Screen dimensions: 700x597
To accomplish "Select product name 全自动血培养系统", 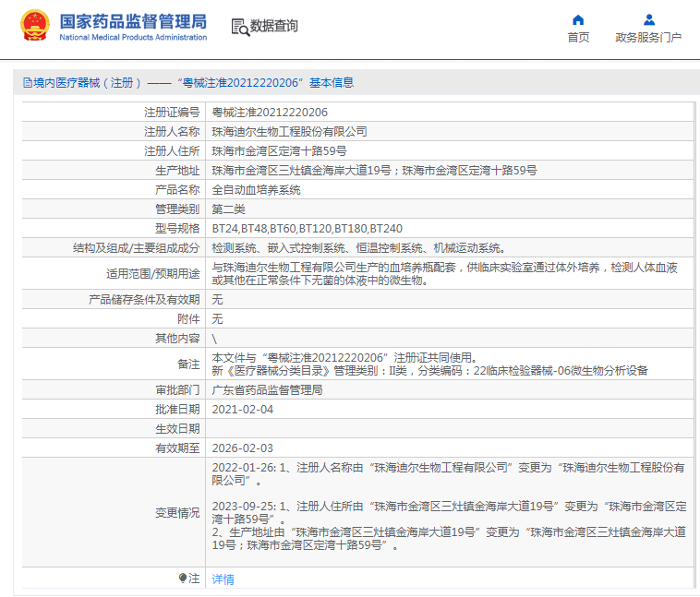I will 256,190.
